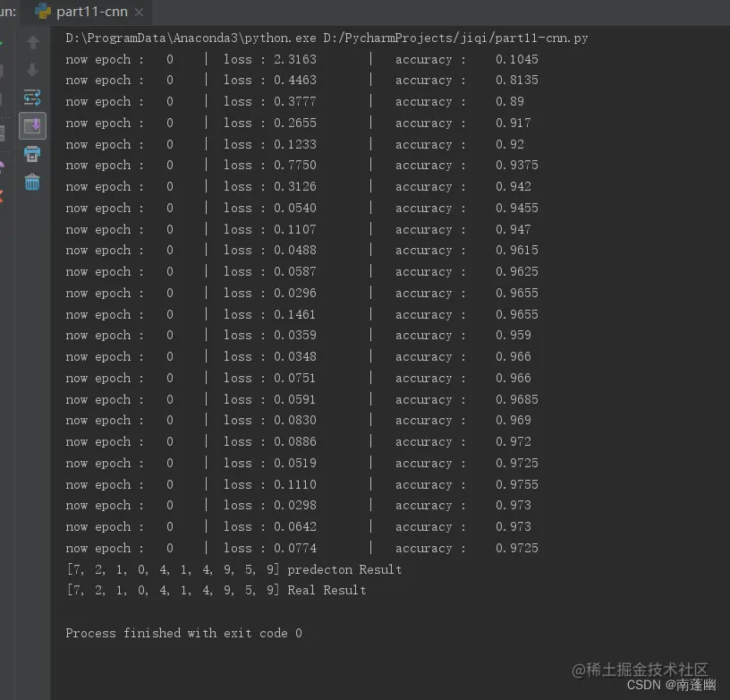Click accuracy value 0.1045

click(517, 59)
